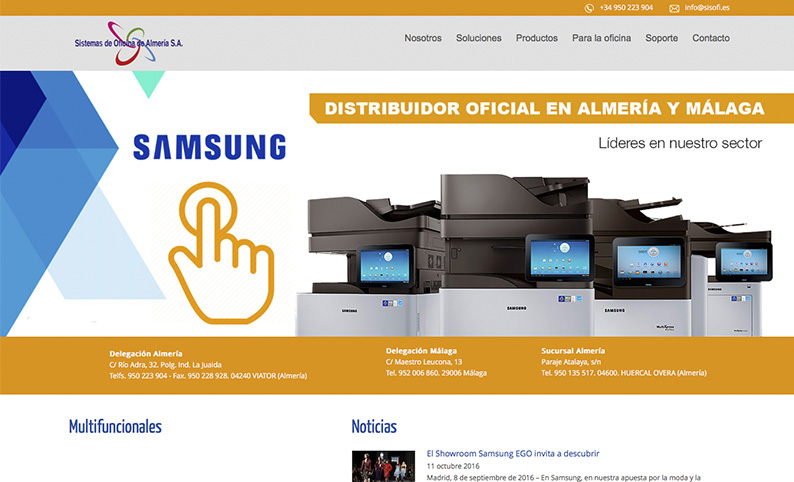Click the orange pointing hand icon
This screenshot has width=794, height=482.
coord(222,253)
